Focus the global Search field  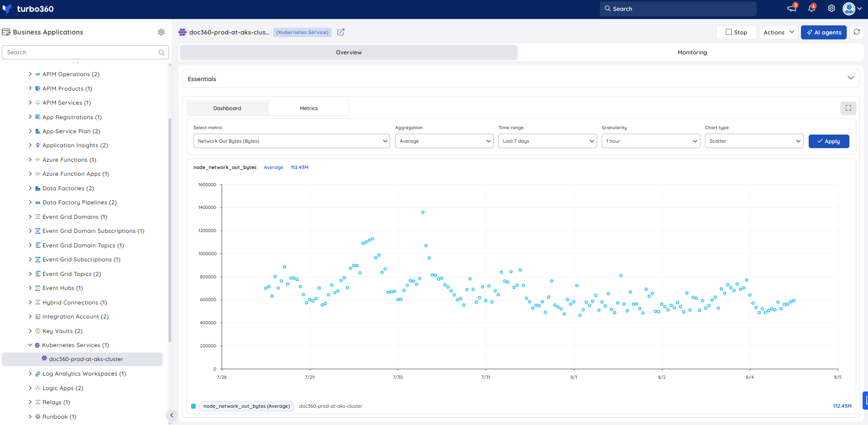pyautogui.click(x=678, y=9)
